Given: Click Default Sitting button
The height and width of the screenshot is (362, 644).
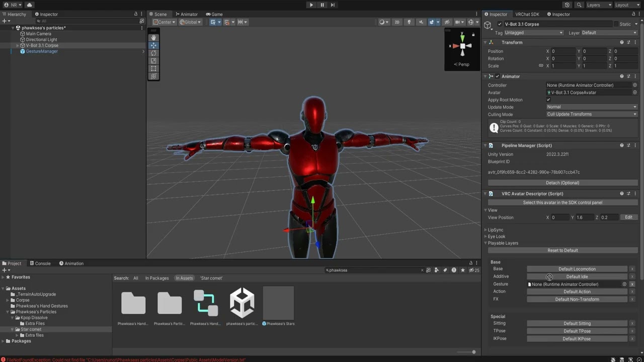Looking at the screenshot, I should coord(577,323).
